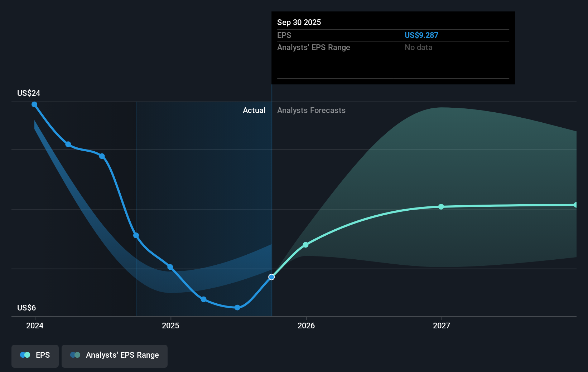Viewport: 588px width, 372px height.
Task: Click the 2027 forecast data point
Action: tap(441, 207)
